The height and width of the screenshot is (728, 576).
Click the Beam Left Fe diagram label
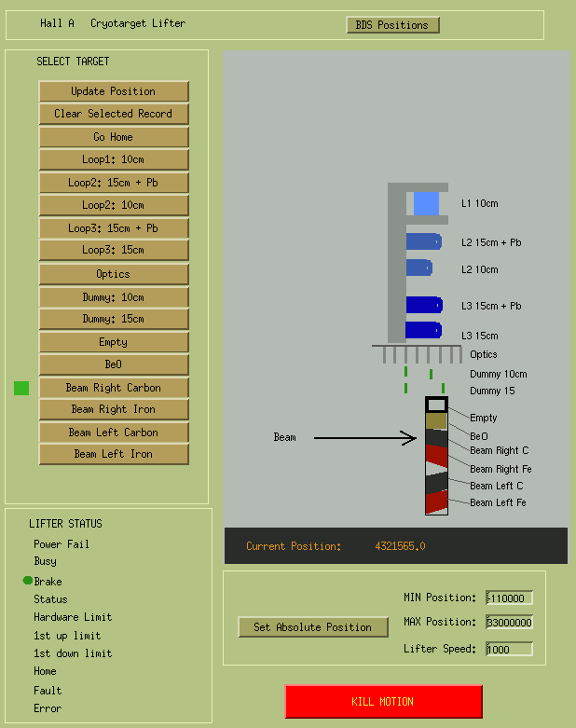(x=498, y=502)
